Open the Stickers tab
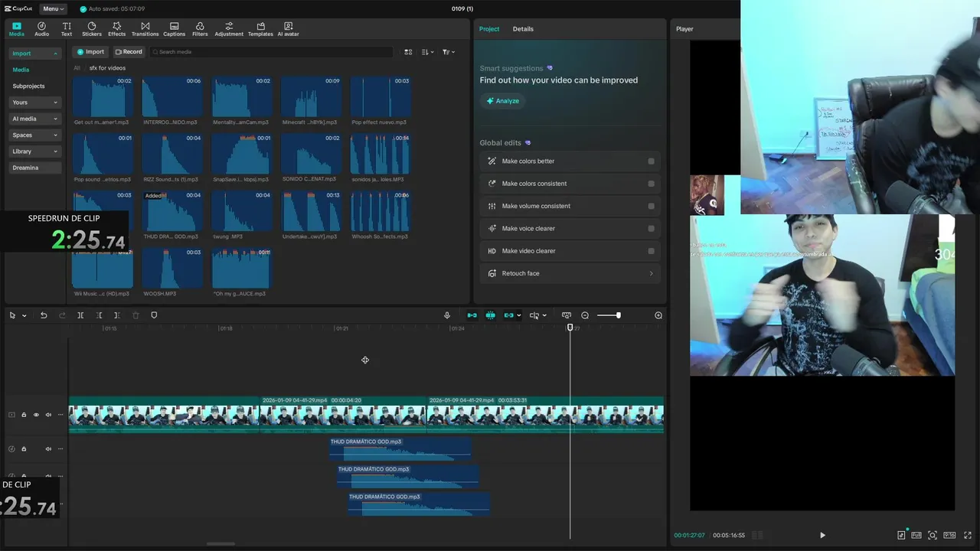The height and width of the screenshot is (551, 980). point(92,29)
